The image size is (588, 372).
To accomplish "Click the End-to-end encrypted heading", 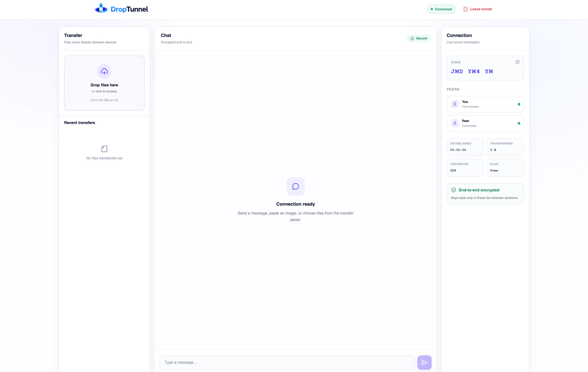I will (479, 190).
